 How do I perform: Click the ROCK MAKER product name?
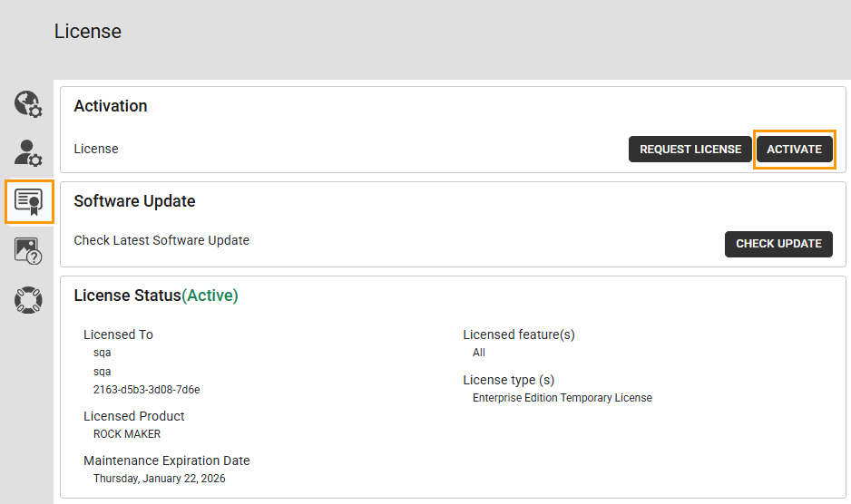pyautogui.click(x=127, y=434)
